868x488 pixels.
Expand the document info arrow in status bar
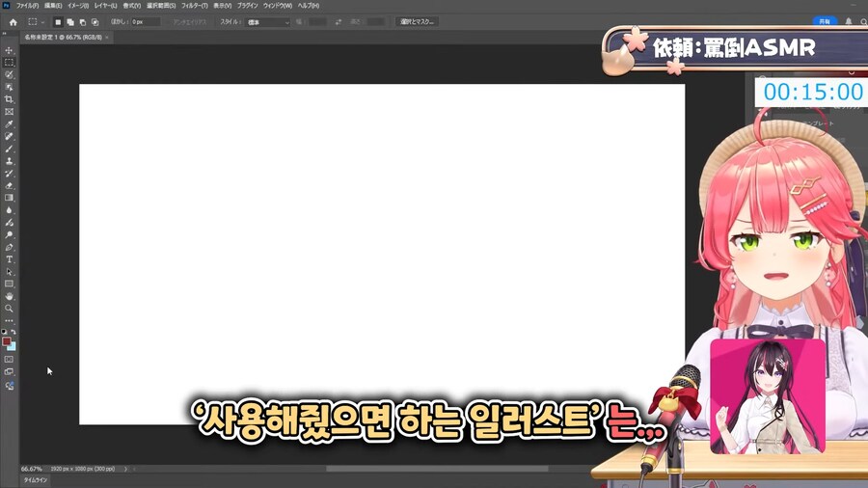[x=125, y=469]
